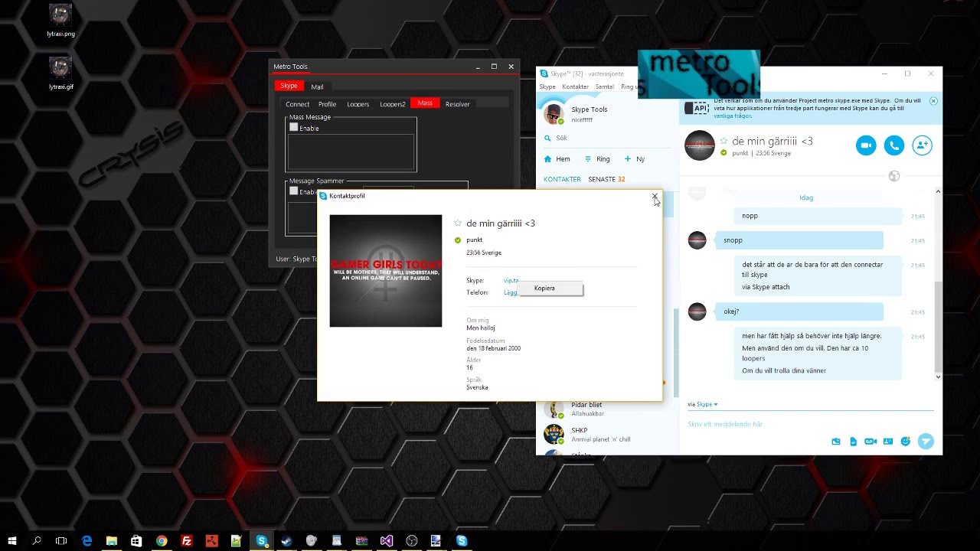Open lytraxi.png desktop file
The width and height of the screenshot is (980, 551).
tap(60, 21)
